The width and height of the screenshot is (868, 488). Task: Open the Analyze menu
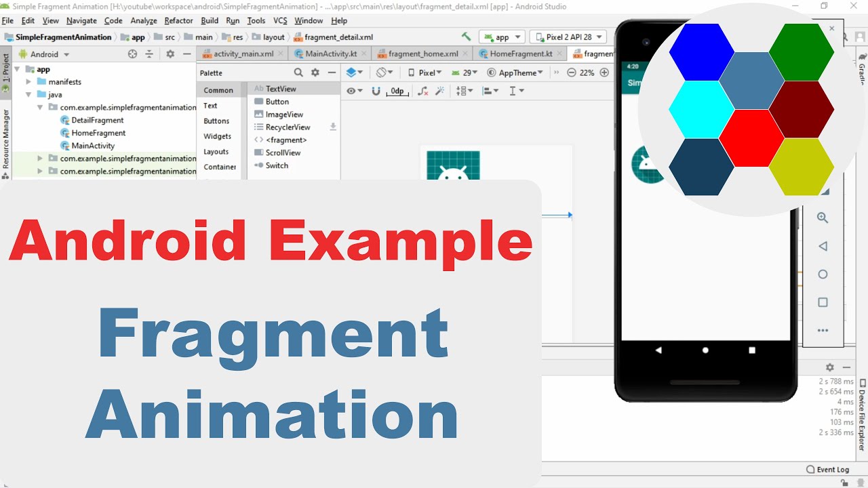click(144, 21)
